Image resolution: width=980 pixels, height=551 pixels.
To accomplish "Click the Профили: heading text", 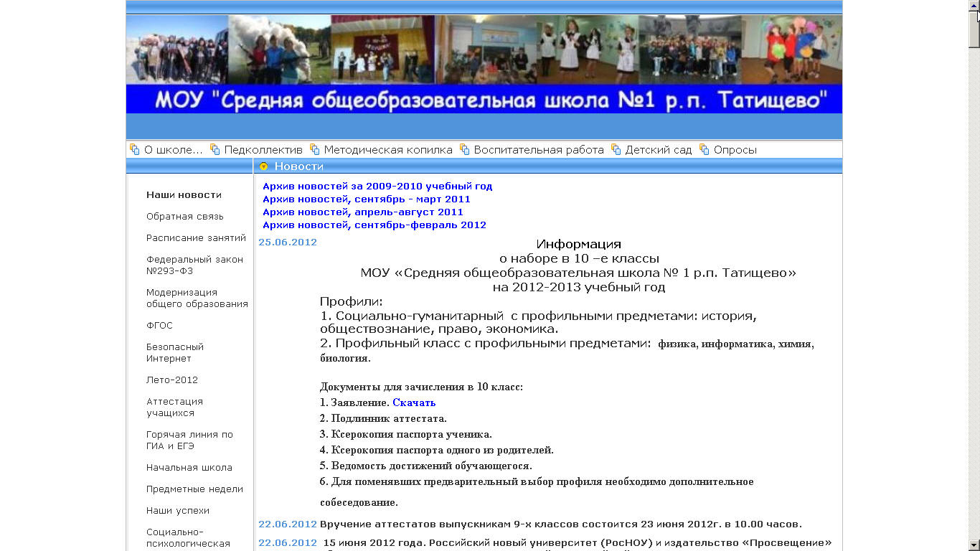I will point(352,301).
